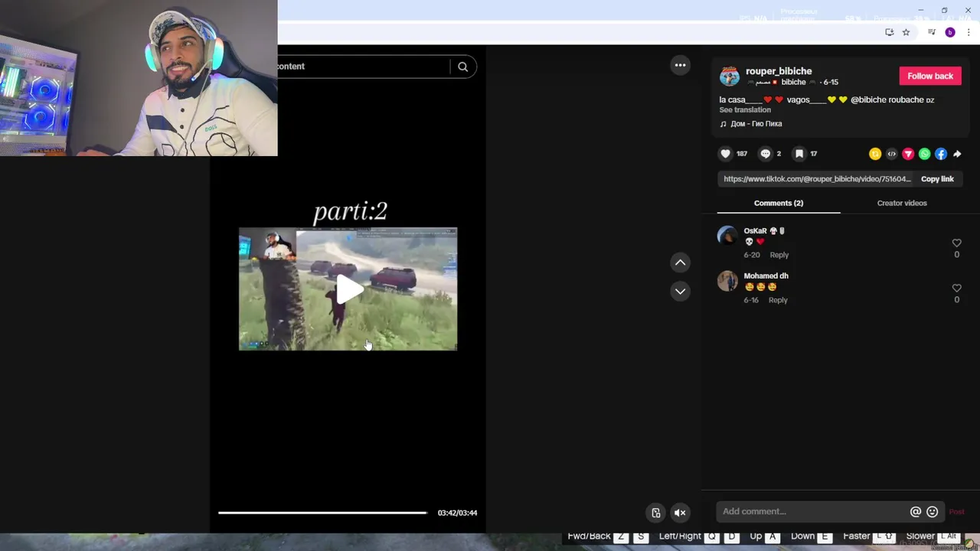Copy link of the TikTok video
The width and height of the screenshot is (980, 551).
pyautogui.click(x=937, y=179)
